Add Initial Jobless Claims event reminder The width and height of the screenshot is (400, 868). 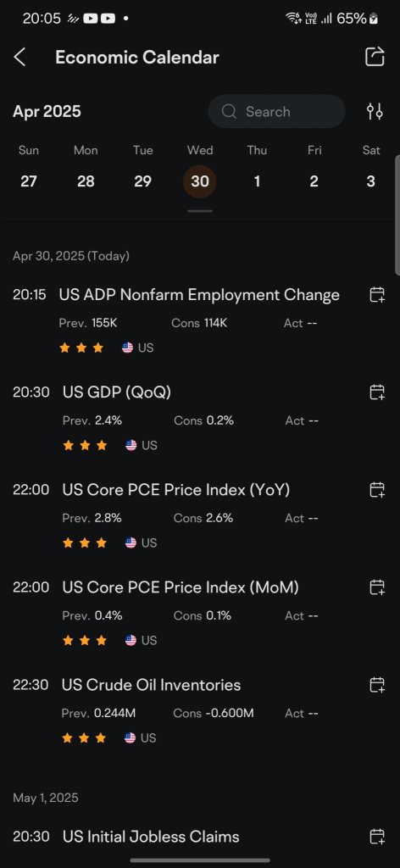tap(377, 837)
